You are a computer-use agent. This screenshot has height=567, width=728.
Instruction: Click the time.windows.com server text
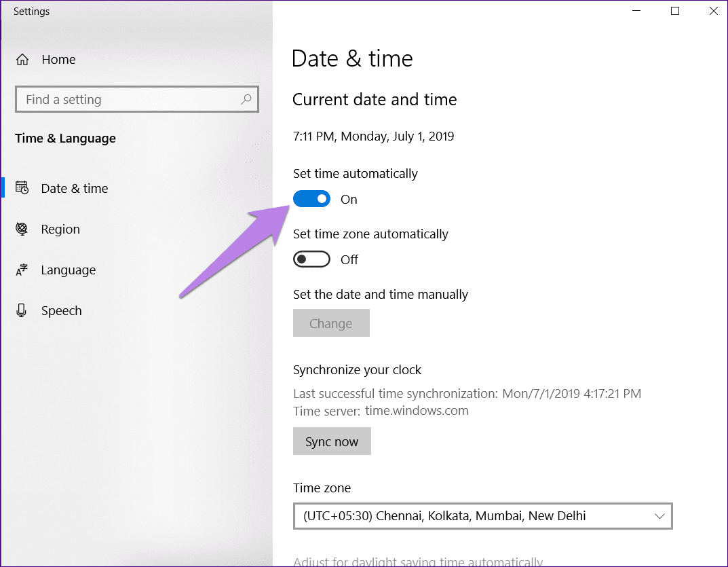[417, 411]
